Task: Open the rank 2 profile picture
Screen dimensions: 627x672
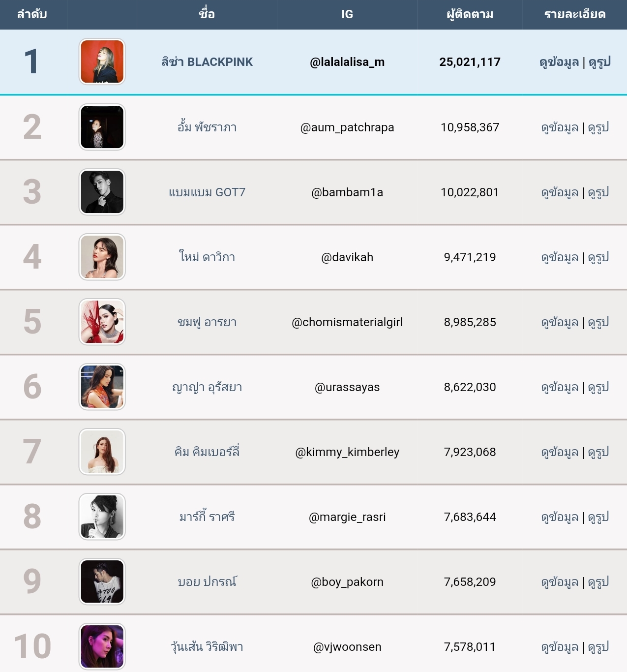Action: [x=102, y=127]
